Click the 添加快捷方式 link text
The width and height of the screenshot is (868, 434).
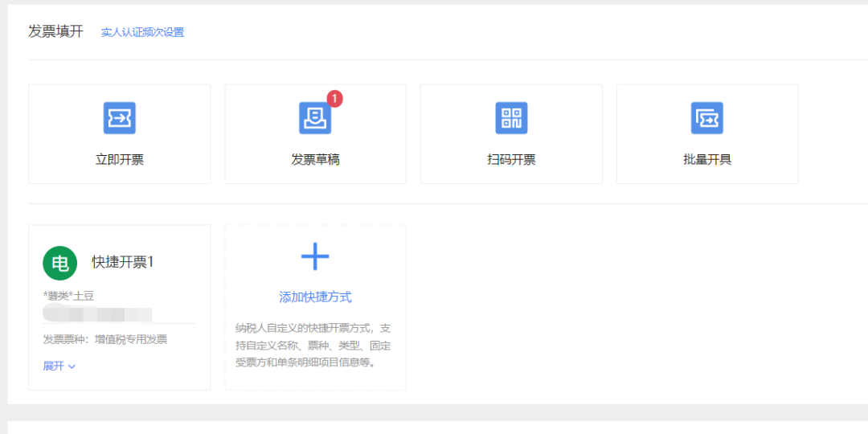(315, 297)
